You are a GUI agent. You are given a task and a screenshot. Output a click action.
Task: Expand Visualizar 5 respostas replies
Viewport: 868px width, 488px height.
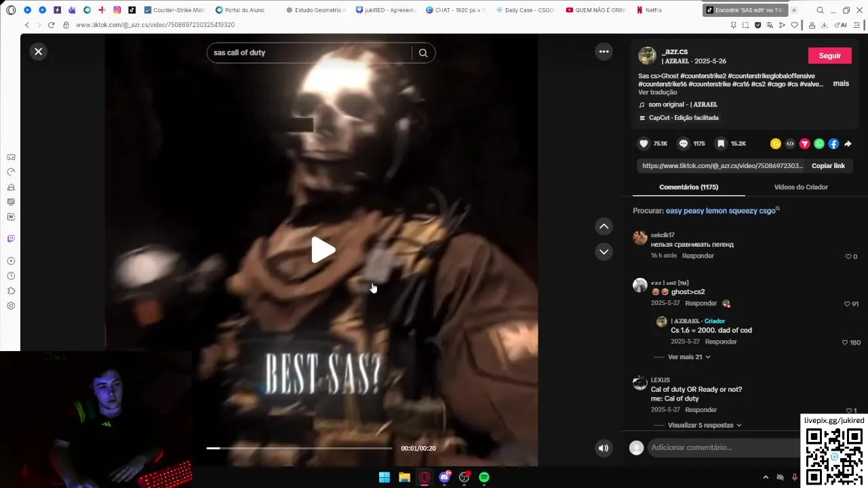(705, 425)
